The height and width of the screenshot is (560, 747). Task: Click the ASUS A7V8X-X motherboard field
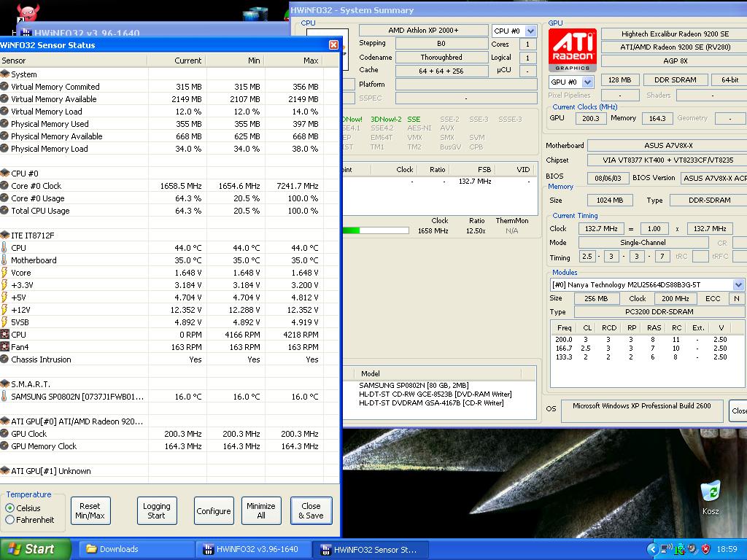(x=668, y=145)
